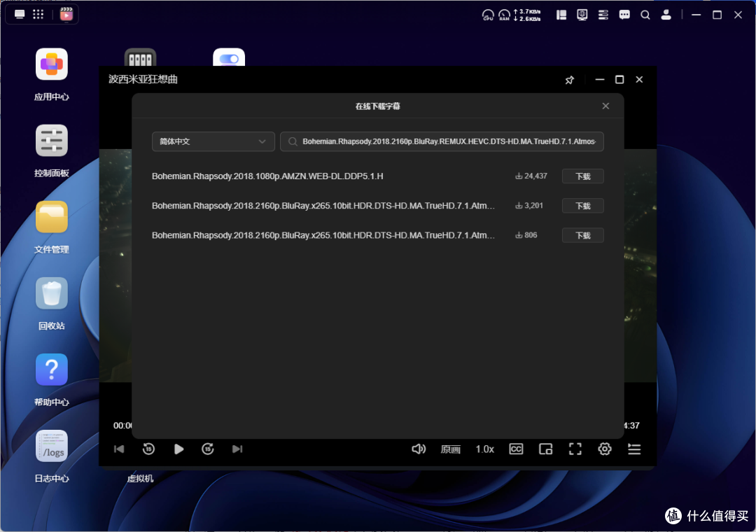Open the 1.0x playback speed selector
This screenshot has height=532, width=756.
point(484,449)
